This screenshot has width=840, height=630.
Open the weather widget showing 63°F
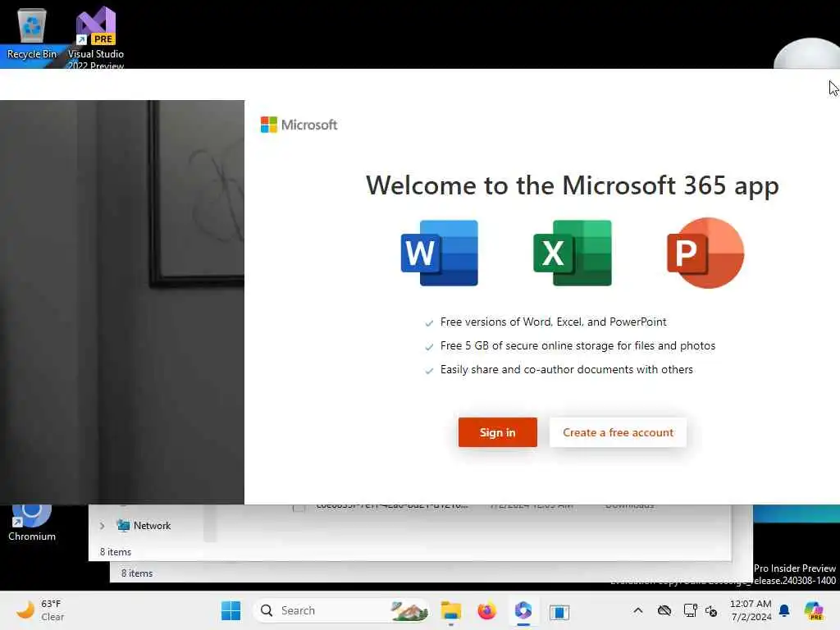[40, 610]
